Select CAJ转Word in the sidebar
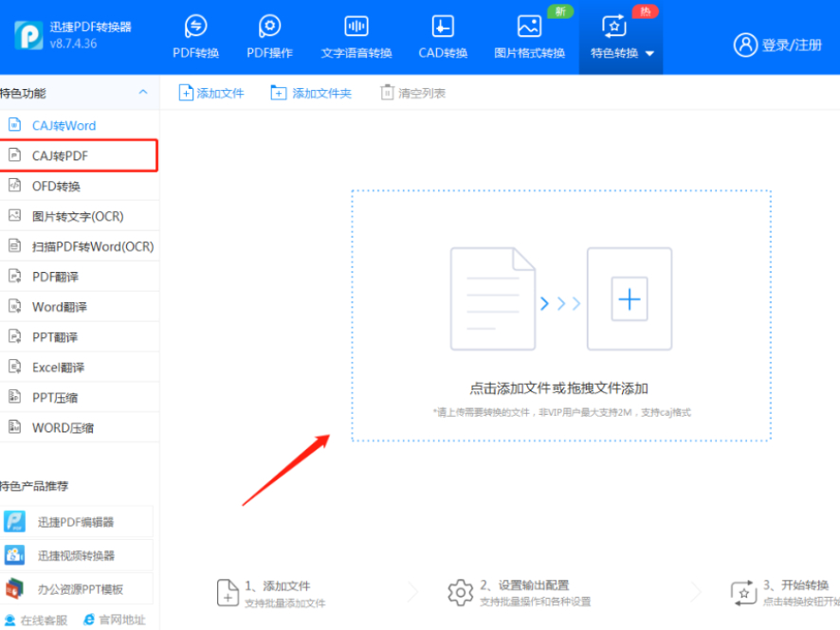The image size is (840, 630). point(80,125)
